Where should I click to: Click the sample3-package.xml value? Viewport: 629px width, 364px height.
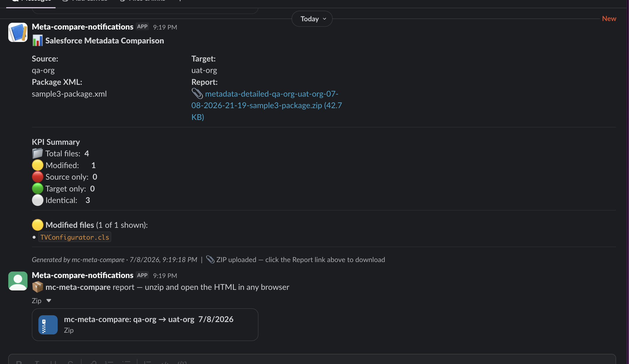69,94
